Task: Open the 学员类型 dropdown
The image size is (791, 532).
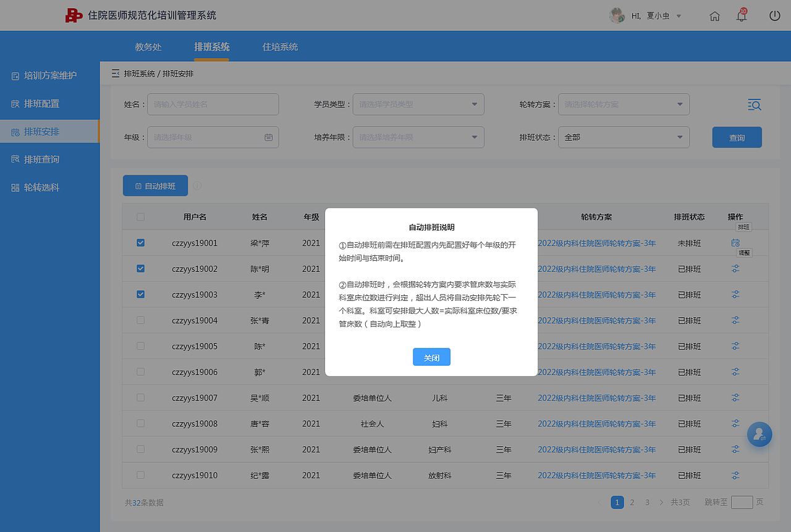Action: [418, 104]
